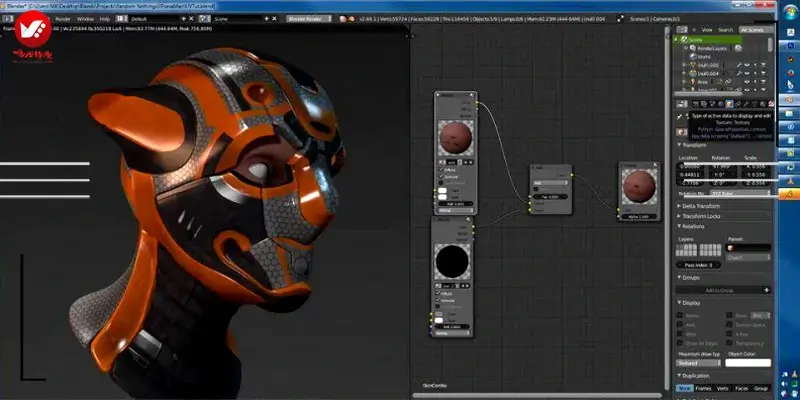Click the black sphere material node preview
Viewport: 800px width, 400px height.
point(452,261)
